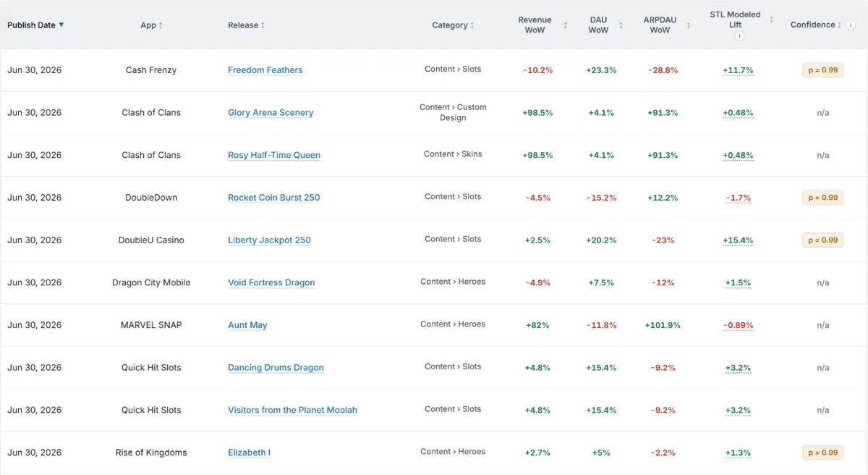868x475 pixels.
Task: Click the +1.5% modeled lift for Dragon City
Action: pos(738,283)
